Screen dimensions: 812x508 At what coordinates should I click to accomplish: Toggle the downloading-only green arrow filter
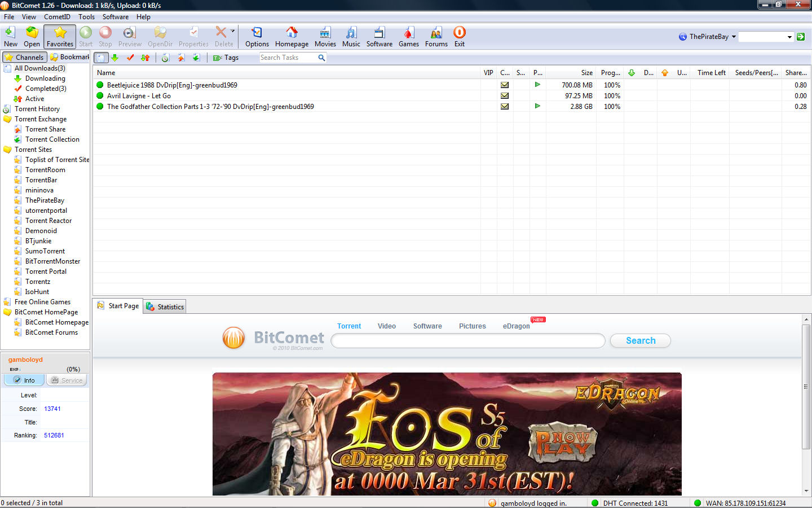(x=115, y=58)
